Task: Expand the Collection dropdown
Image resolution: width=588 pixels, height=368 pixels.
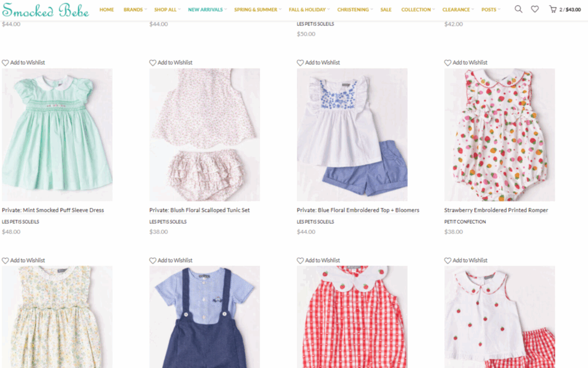Action: tap(418, 10)
